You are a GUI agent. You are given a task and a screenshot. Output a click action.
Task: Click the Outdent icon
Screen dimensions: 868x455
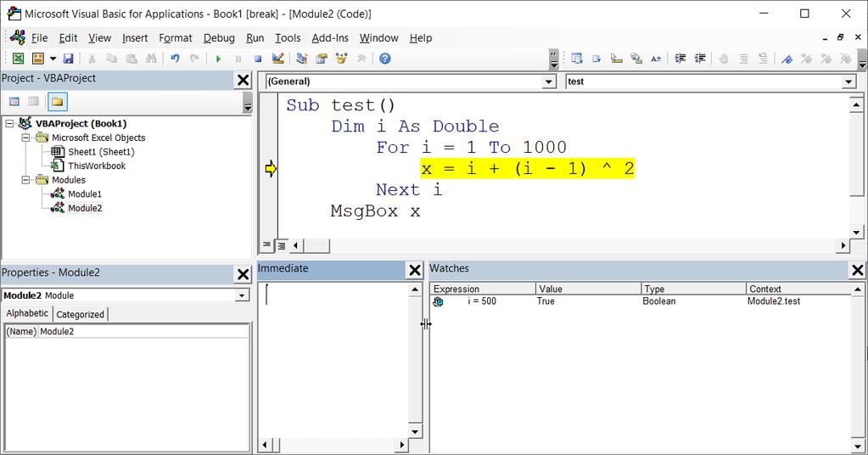[x=700, y=59]
